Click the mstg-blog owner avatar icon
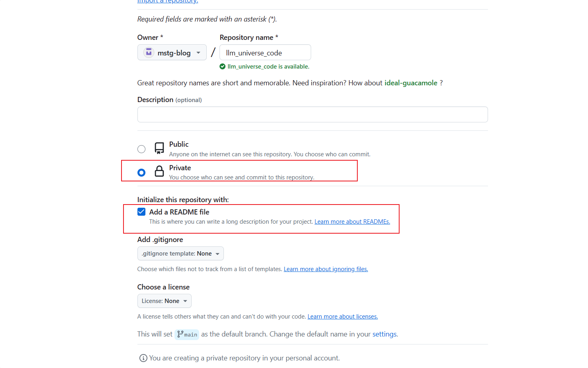The image size is (588, 368). 149,52
